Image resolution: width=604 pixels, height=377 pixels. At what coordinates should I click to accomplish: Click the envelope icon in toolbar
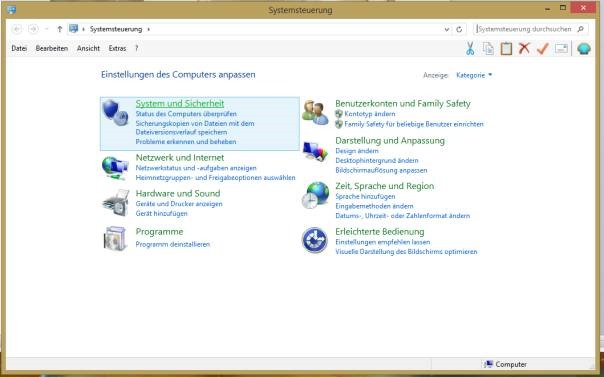coord(561,49)
